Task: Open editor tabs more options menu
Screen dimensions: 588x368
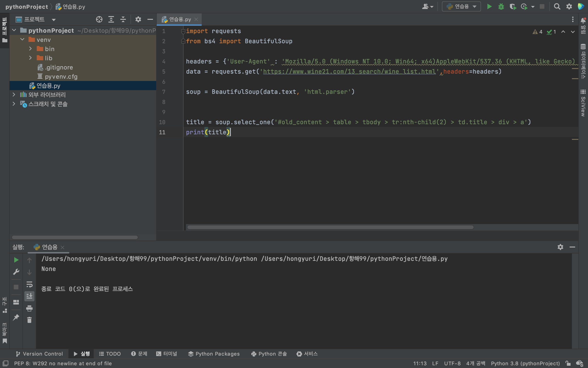Action: [x=573, y=20]
